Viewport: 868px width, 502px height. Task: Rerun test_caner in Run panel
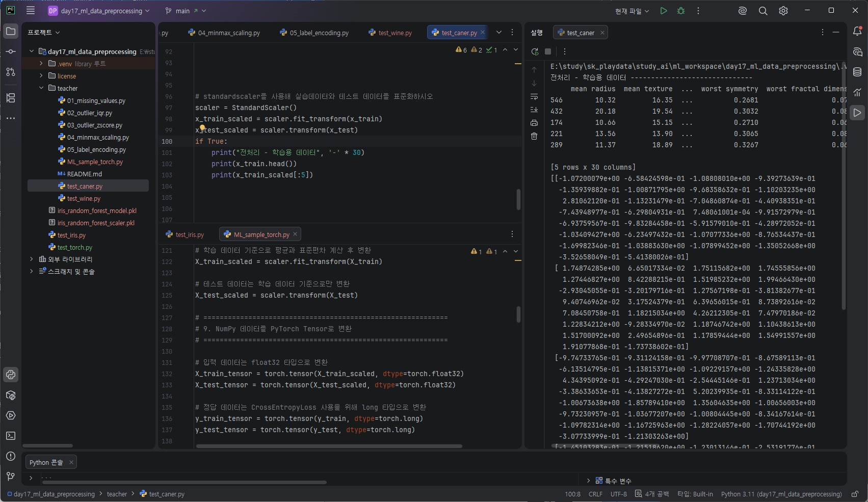(x=535, y=51)
